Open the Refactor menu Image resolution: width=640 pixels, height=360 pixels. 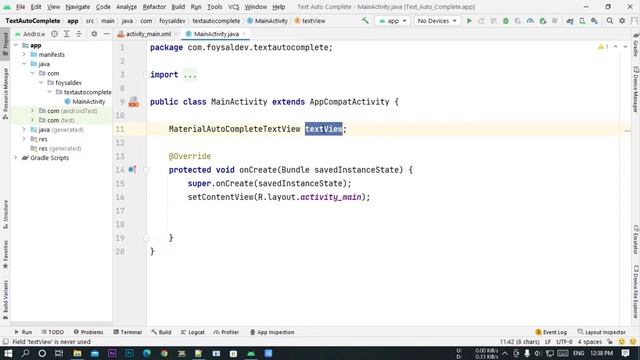154,7
